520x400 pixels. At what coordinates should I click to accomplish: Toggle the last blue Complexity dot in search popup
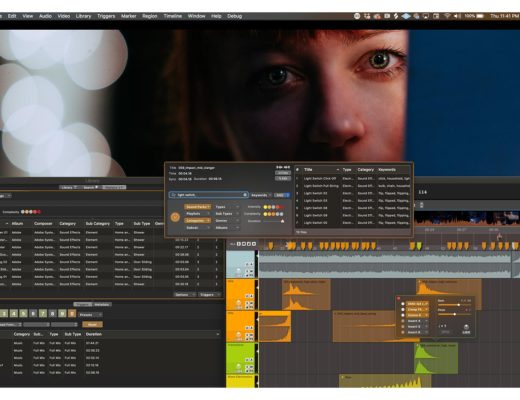tap(282, 214)
